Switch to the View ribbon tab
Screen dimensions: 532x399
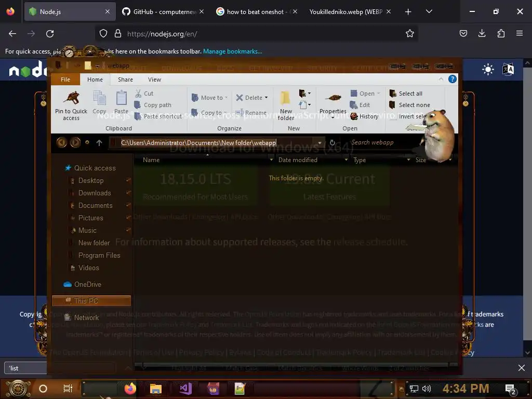coord(154,79)
